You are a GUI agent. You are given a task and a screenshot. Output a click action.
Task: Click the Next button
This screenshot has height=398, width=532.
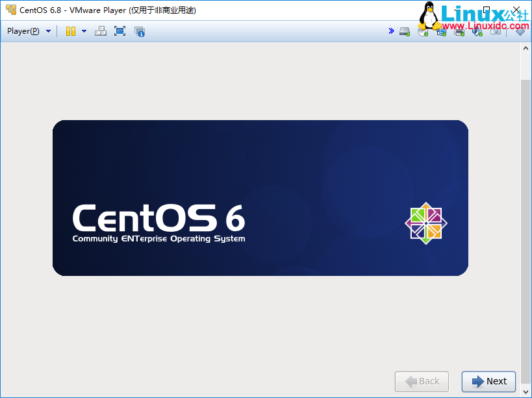tap(488, 381)
